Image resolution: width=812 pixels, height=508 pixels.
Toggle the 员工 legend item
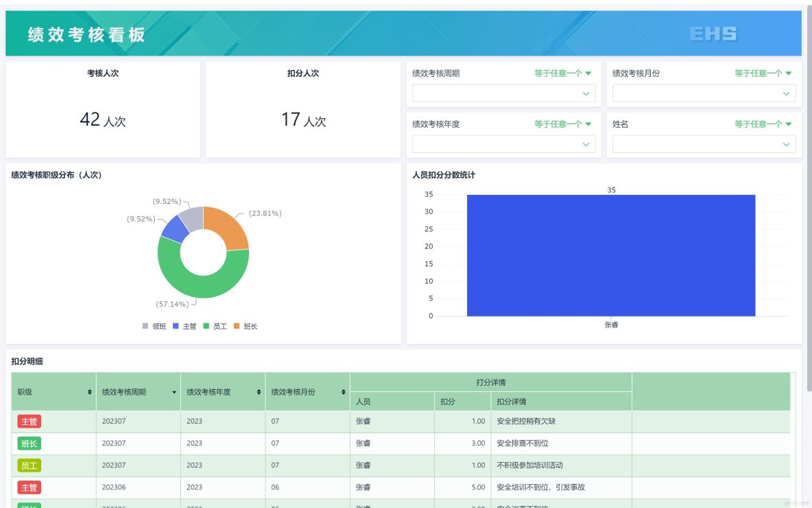point(215,326)
